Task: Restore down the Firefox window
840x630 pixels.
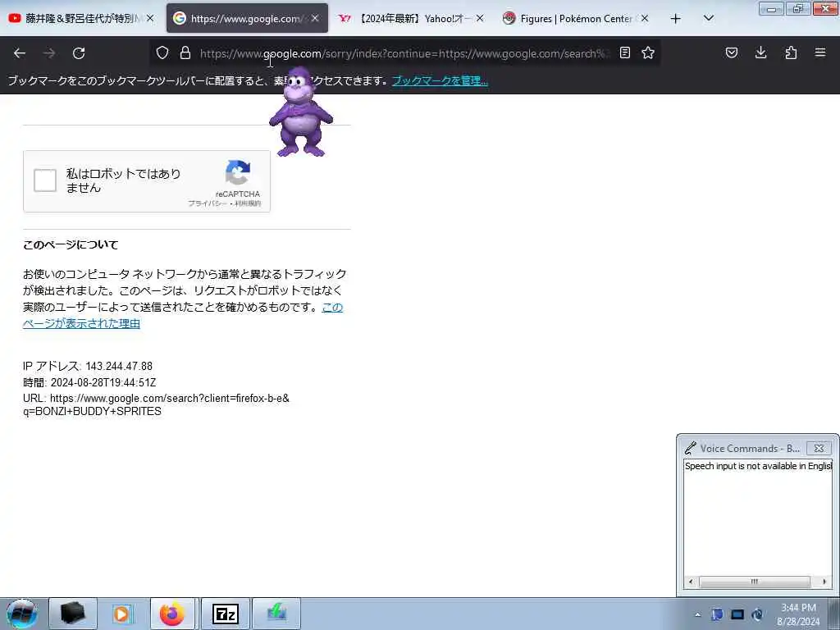Action: click(797, 8)
